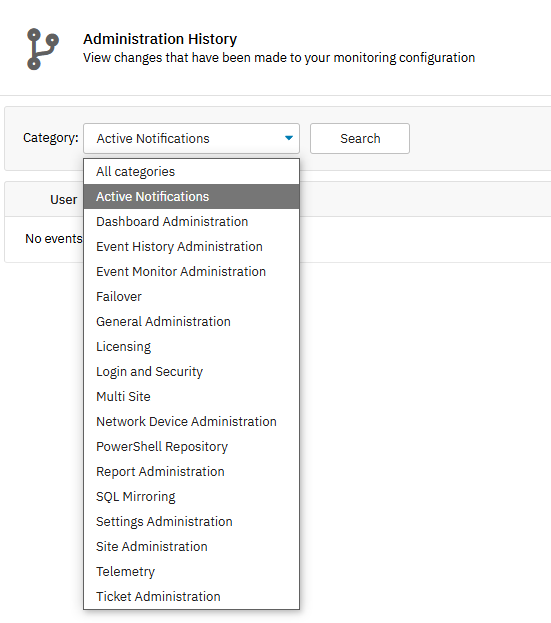Pick the Licensing category
The width and height of the screenshot is (551, 623).
[x=191, y=346]
